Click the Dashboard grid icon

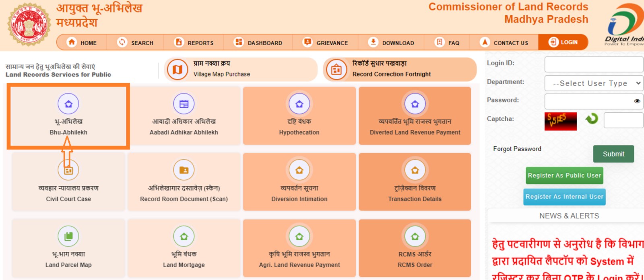click(239, 42)
